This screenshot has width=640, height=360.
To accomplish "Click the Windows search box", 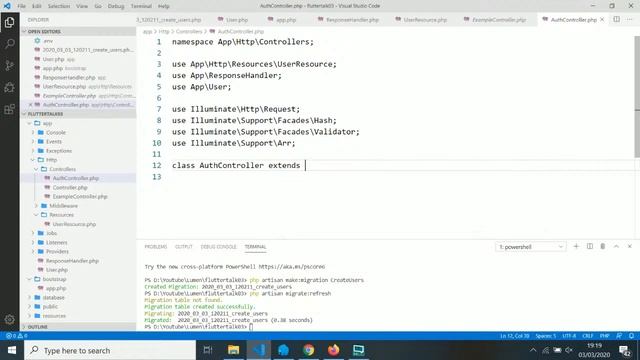I will [x=110, y=350].
